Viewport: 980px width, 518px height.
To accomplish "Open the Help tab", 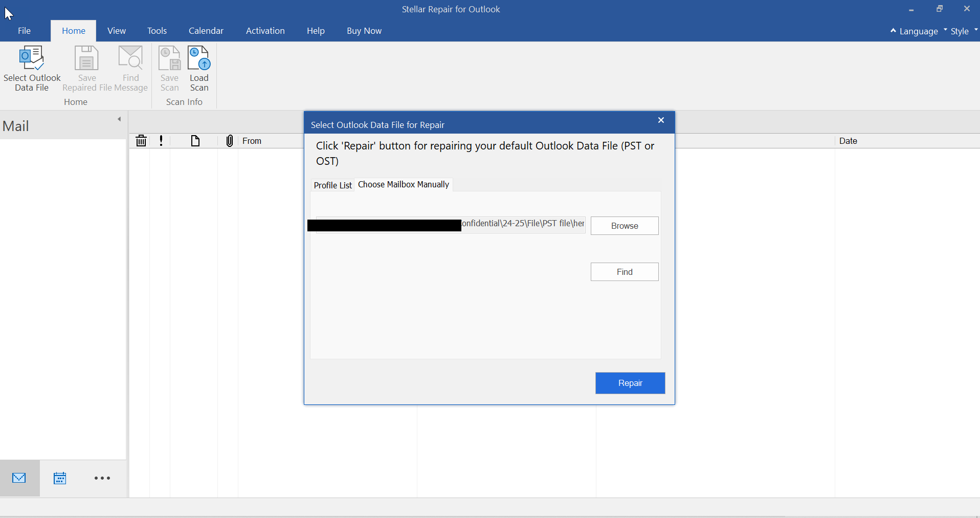I will [316, 31].
